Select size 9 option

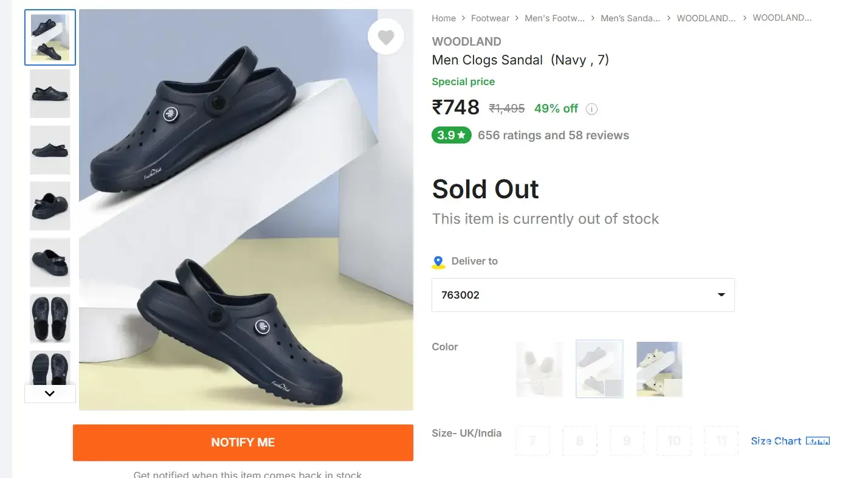627,440
